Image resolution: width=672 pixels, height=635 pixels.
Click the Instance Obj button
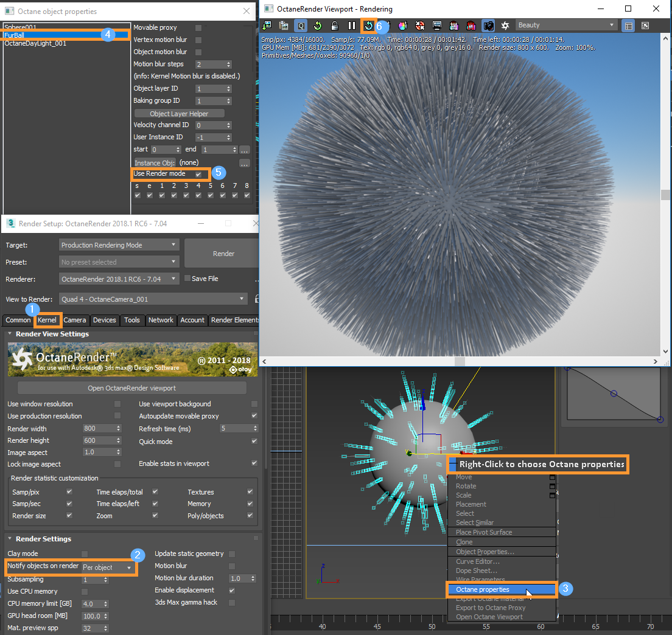154,163
